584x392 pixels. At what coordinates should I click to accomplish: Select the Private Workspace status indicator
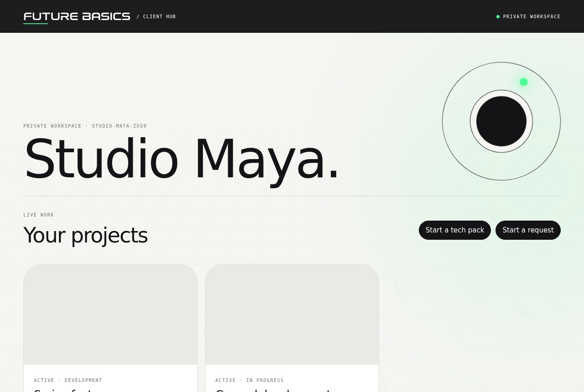coord(528,17)
